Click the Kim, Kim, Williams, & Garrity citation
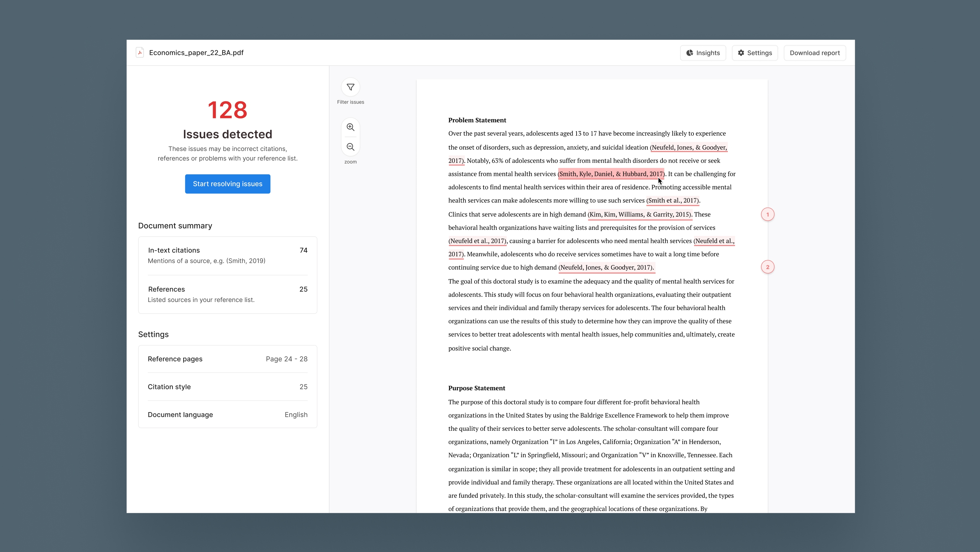The image size is (980, 552). coord(640,214)
